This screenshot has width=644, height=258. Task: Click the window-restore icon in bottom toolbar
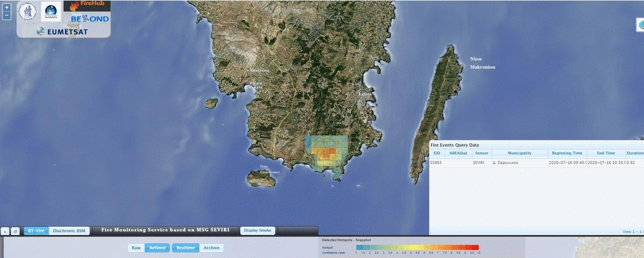click(x=15, y=231)
